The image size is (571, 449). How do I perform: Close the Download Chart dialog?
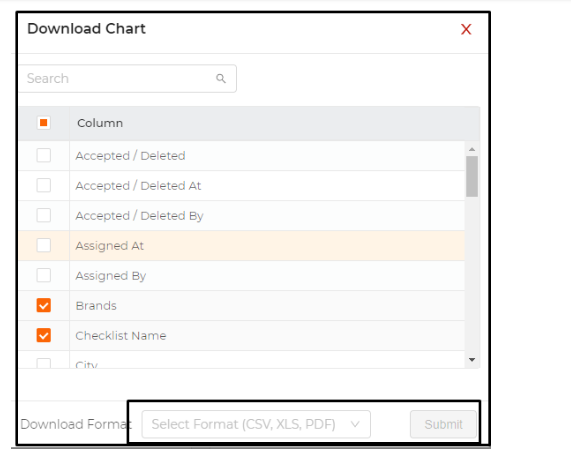tap(466, 29)
